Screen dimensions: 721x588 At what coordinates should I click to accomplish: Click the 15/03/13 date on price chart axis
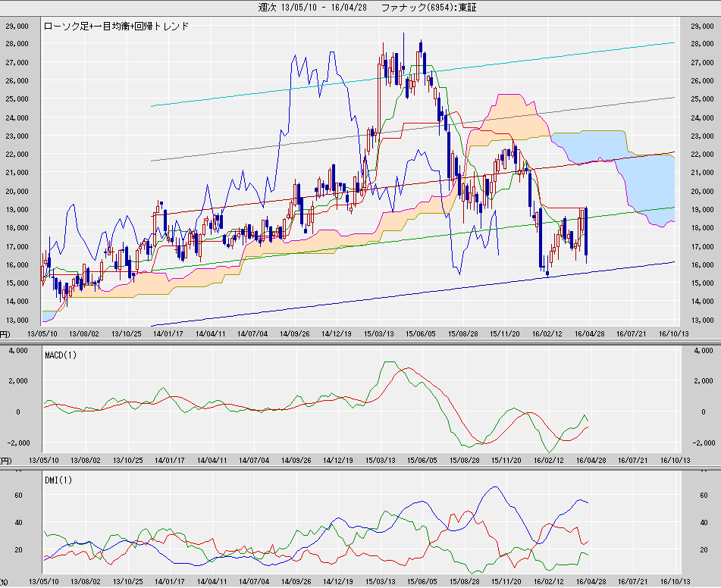pyautogui.click(x=378, y=333)
